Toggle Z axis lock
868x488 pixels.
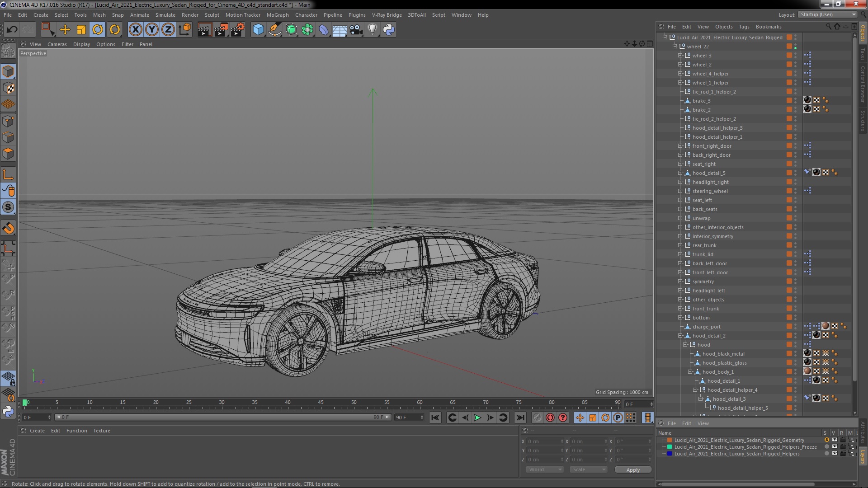pos(168,30)
